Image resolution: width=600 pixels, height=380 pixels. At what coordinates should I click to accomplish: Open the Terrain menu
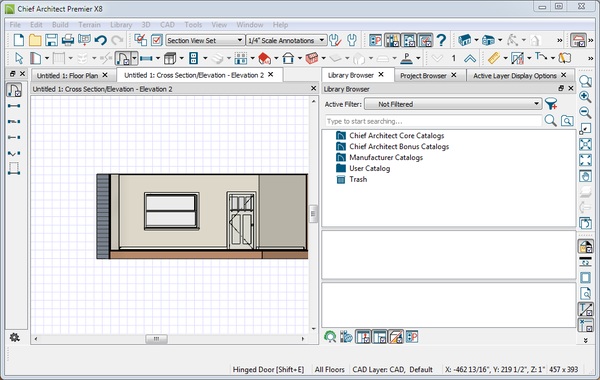click(x=90, y=25)
